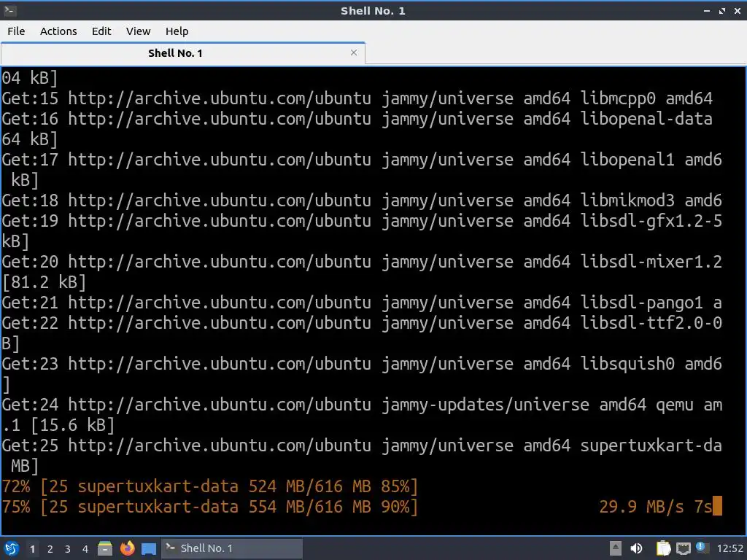Open the View menu
Image resolution: width=747 pixels, height=560 pixels.
tap(138, 31)
